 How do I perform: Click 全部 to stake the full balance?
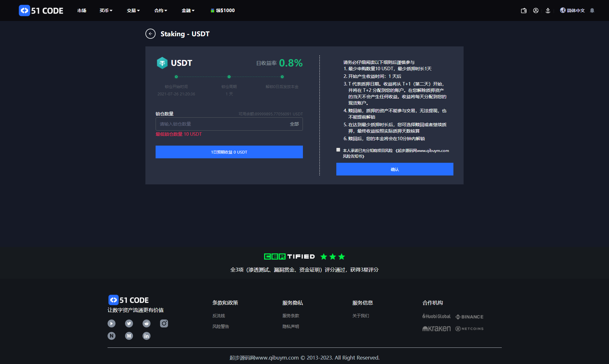[x=294, y=124]
